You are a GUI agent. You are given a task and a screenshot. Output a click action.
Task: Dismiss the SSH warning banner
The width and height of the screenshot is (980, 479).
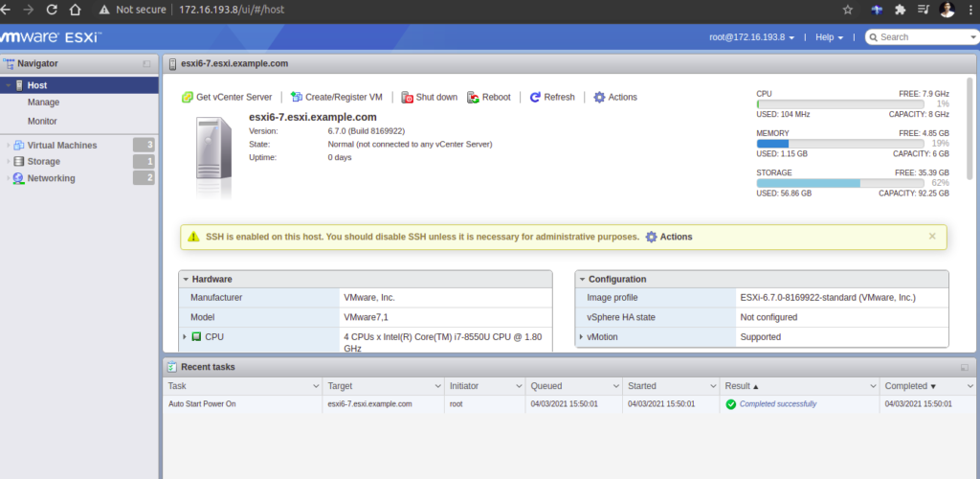932,237
